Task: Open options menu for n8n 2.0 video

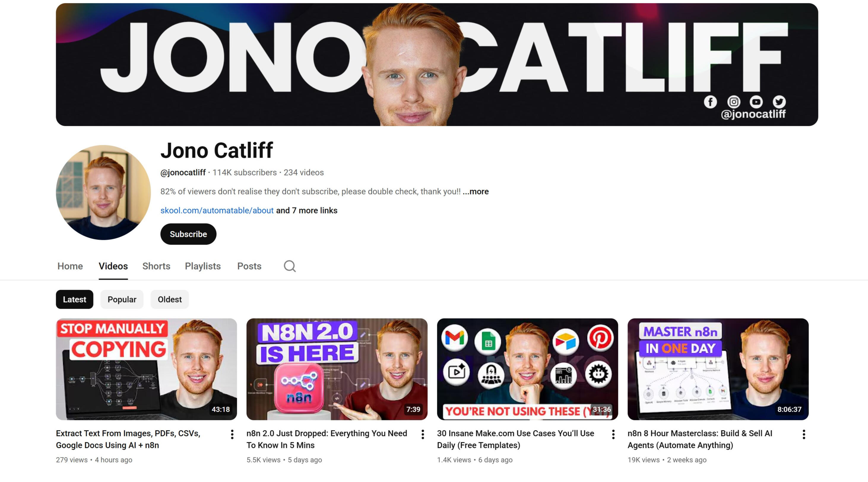Action: [422, 435]
